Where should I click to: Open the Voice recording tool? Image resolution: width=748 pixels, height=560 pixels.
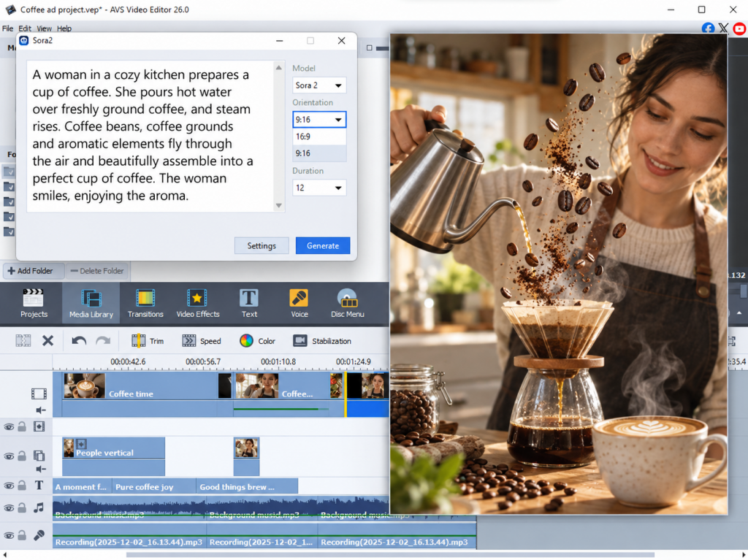299,304
